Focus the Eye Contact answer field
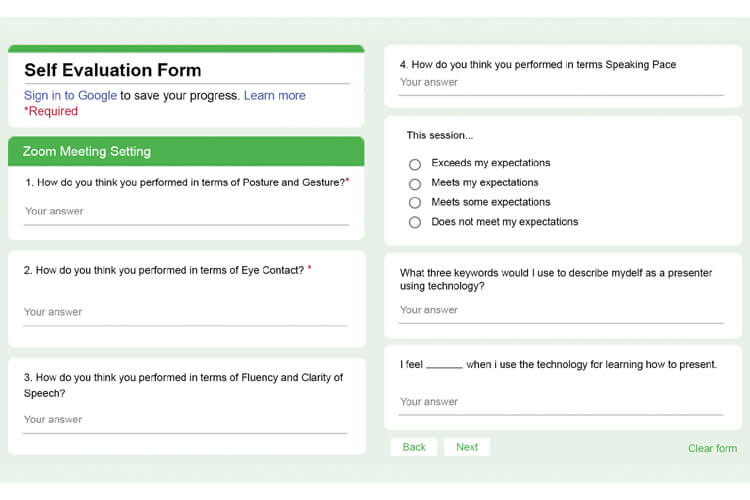This screenshot has height=500, width=750. pyautogui.click(x=185, y=313)
